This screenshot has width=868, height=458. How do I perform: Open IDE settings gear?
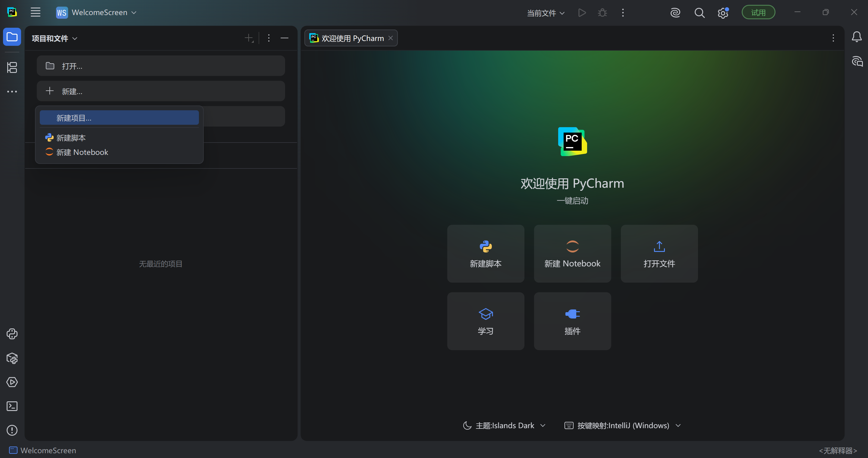[x=723, y=13]
